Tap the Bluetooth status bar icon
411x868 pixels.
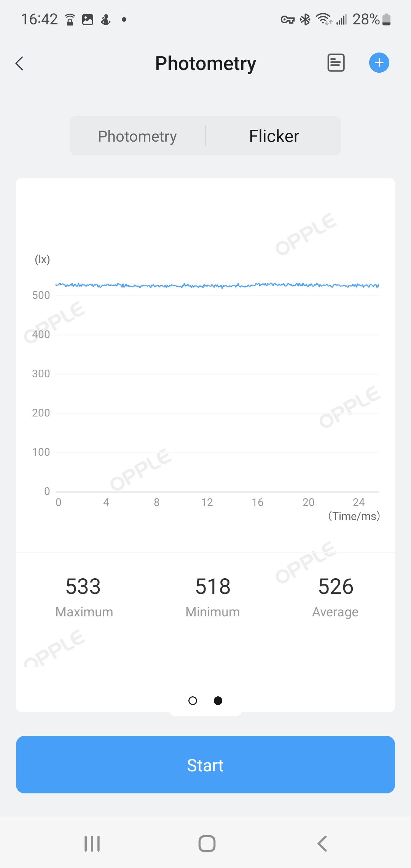coord(305,19)
